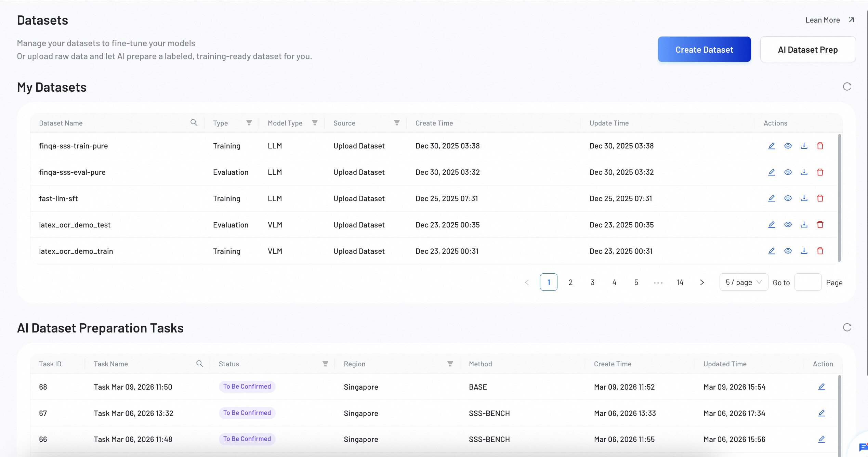The height and width of the screenshot is (457, 868).
Task: Select the fast-llm-sft dataset name
Action: (x=58, y=198)
